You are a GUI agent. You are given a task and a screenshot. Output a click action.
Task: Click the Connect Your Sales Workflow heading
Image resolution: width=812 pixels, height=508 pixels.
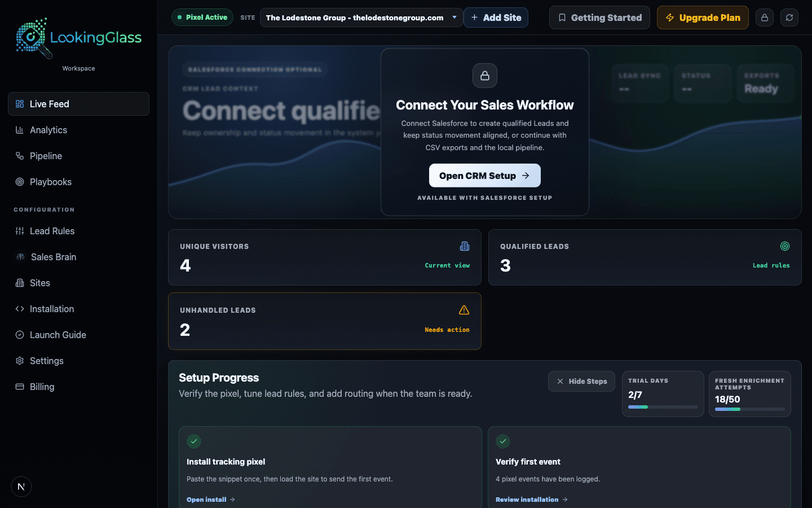(x=485, y=105)
